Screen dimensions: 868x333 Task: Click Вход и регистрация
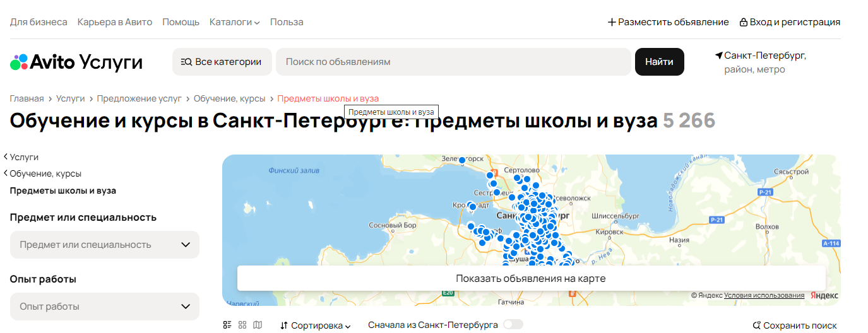790,22
